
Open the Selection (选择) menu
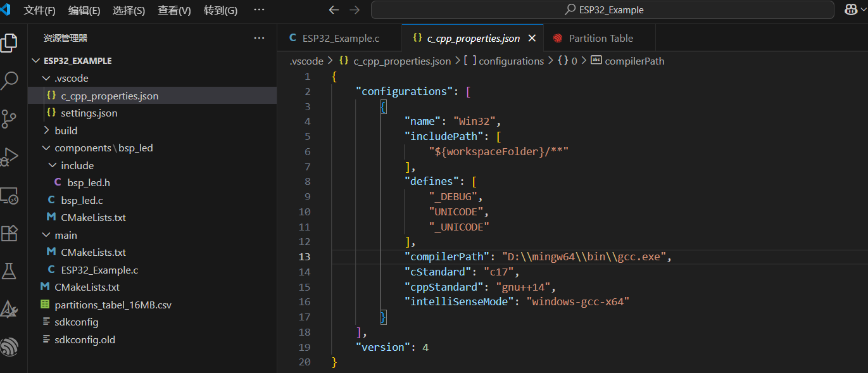129,10
